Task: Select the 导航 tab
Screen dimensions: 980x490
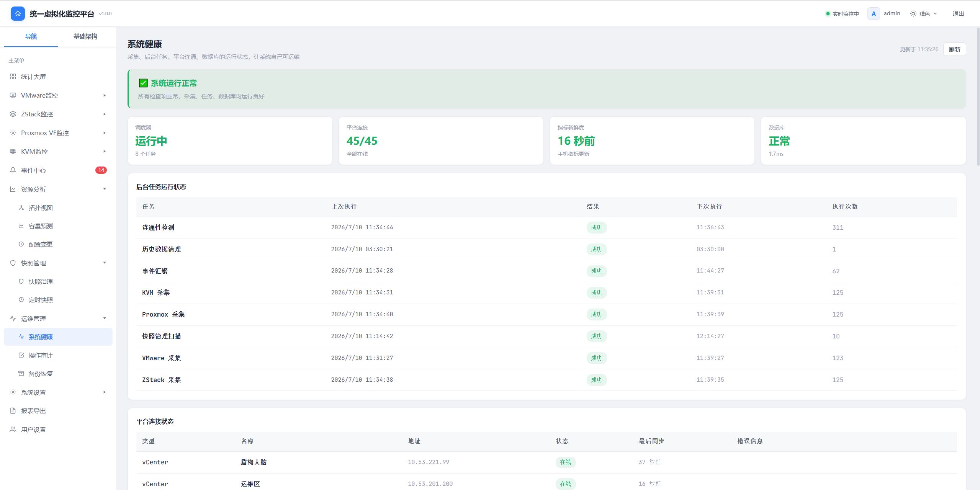Action: [31, 36]
